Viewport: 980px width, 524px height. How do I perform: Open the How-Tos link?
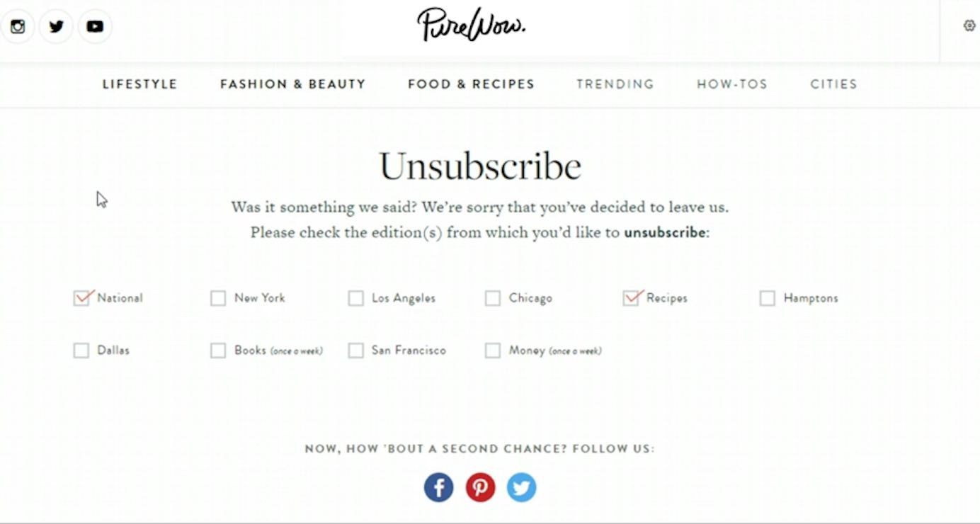click(x=732, y=84)
